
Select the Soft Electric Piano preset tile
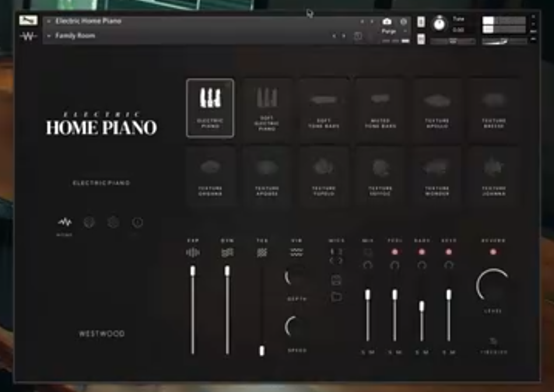pos(267,108)
